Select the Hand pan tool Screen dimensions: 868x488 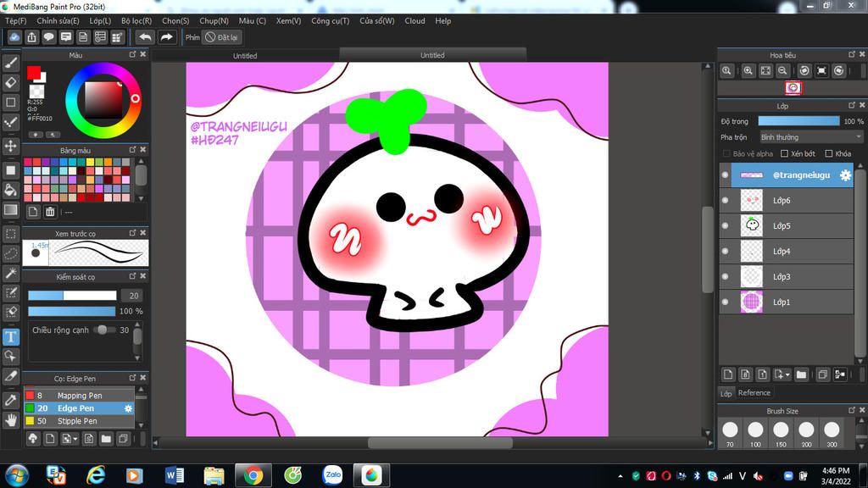(10, 420)
